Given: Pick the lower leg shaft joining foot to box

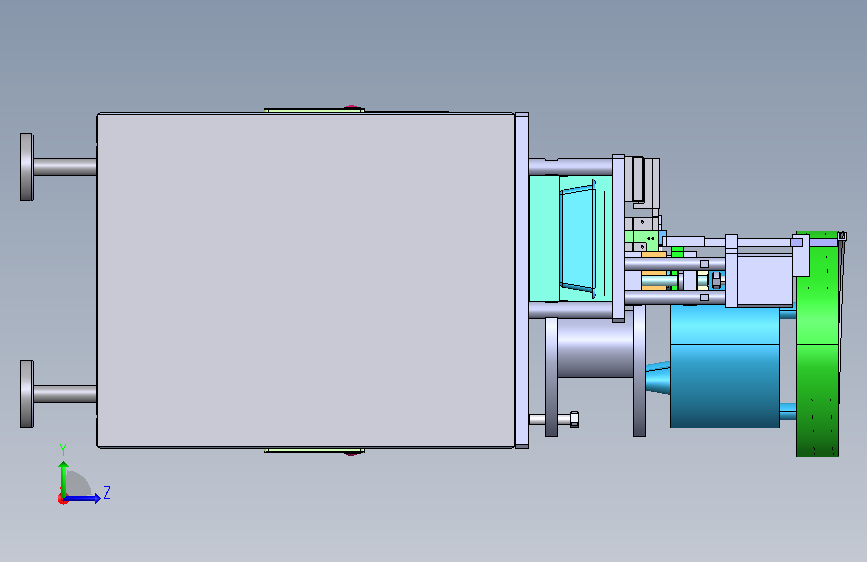Looking at the screenshot, I should coord(65,394).
